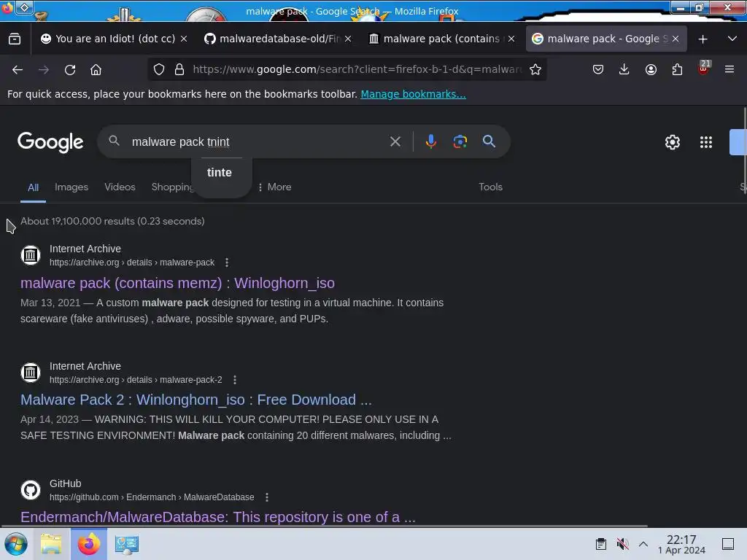Open the file manager taskbar icon
Viewport: 747px width, 560px height.
[51, 544]
